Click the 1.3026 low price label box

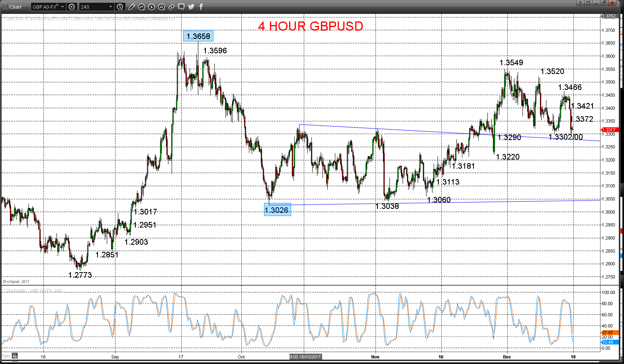pos(278,210)
